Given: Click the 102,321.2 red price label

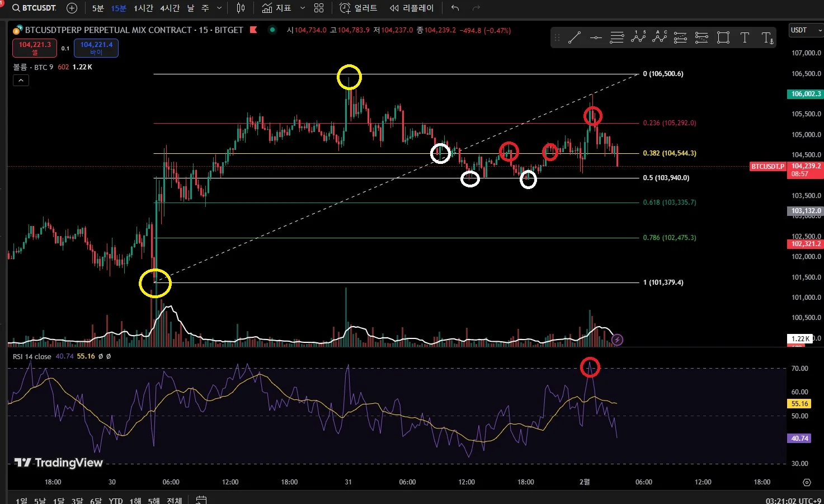Looking at the screenshot, I should point(806,244).
